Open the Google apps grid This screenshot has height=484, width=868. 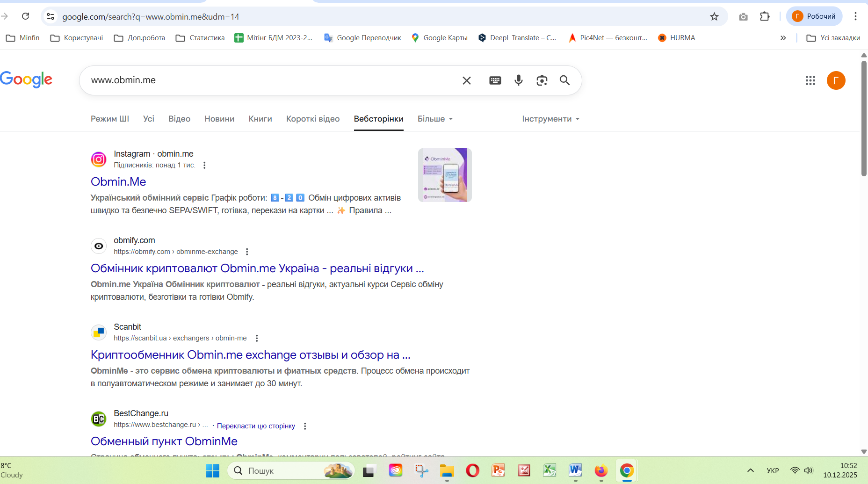point(810,80)
